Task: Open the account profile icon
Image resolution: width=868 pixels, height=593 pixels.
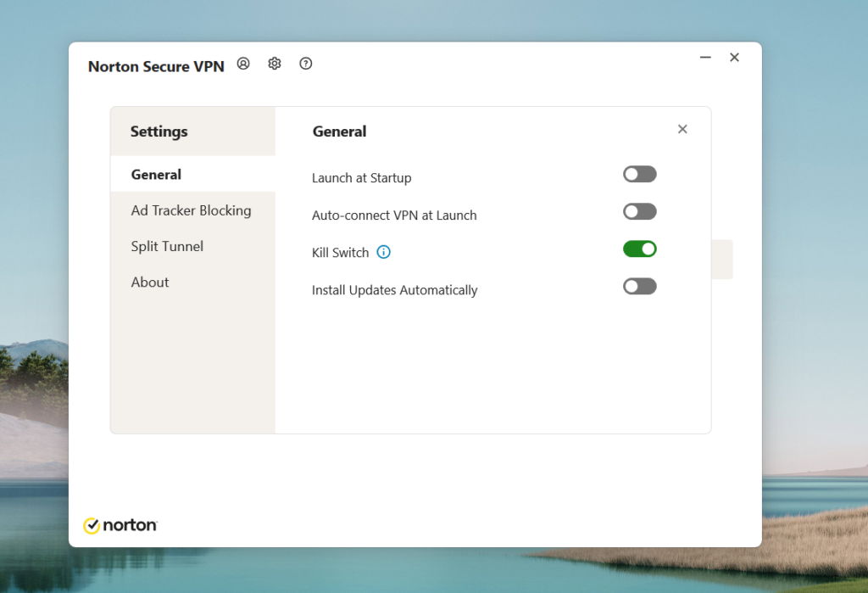Action: pos(243,63)
